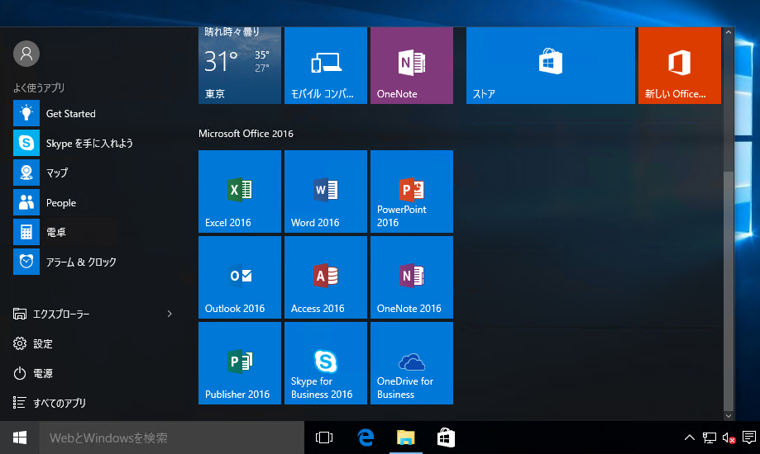The width and height of the screenshot is (760, 454).
Task: Click the Windows Start button
Action: tap(19, 438)
